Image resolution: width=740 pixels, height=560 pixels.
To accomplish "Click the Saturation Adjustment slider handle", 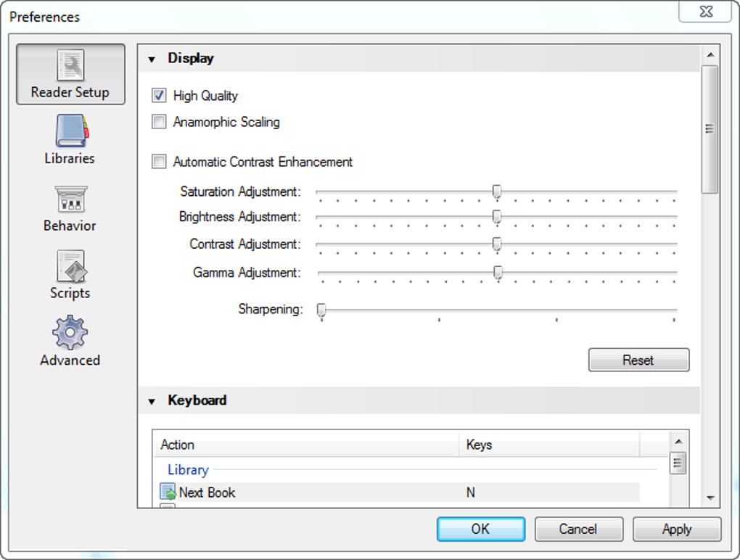I will click(496, 192).
